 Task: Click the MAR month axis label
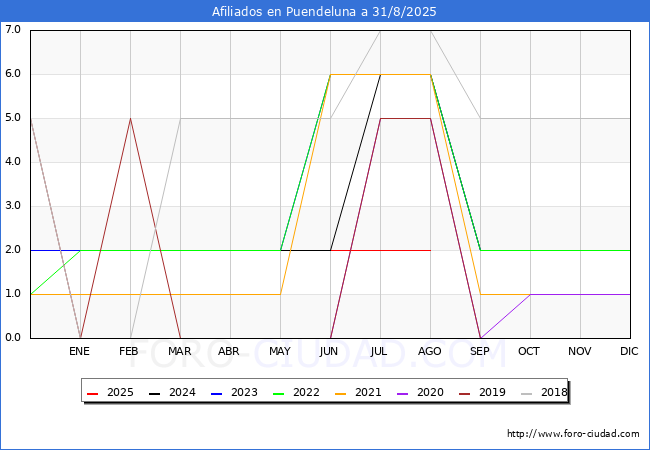coord(179,351)
